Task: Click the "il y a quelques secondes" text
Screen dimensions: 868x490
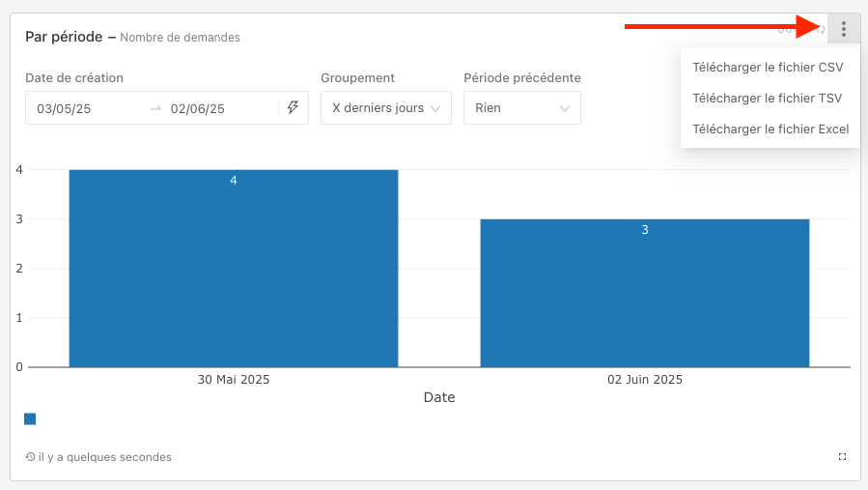Action: (x=104, y=457)
